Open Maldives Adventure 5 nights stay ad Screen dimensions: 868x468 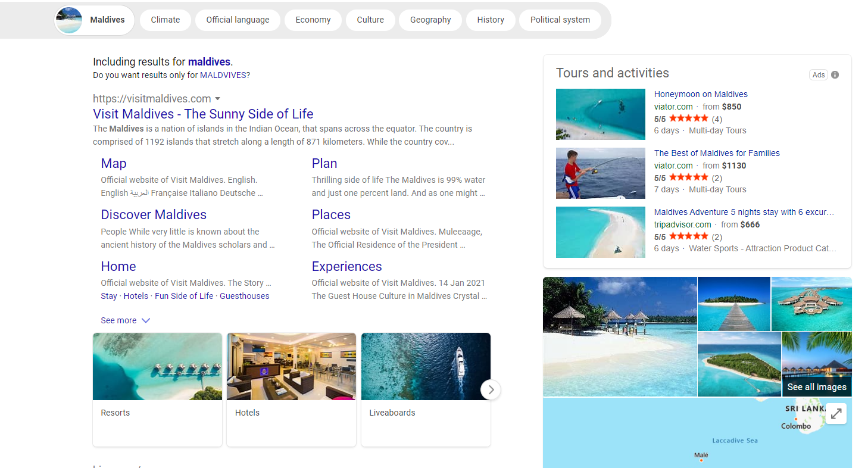(744, 212)
